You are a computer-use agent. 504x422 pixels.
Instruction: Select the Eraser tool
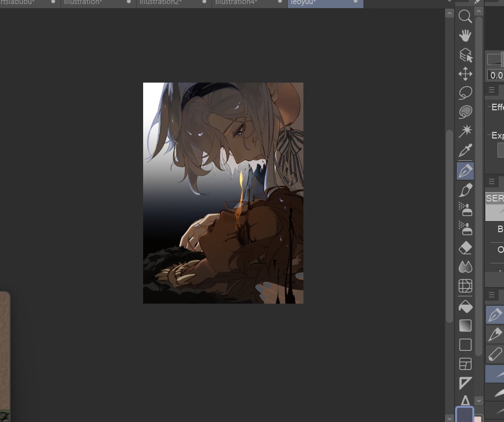[465, 248]
